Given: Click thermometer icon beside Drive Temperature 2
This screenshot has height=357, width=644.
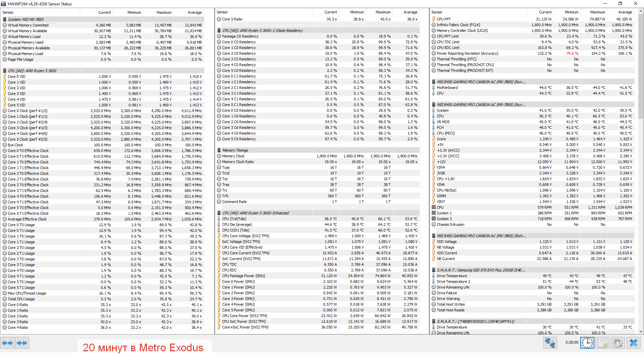Looking at the screenshot, I should click(x=434, y=282).
